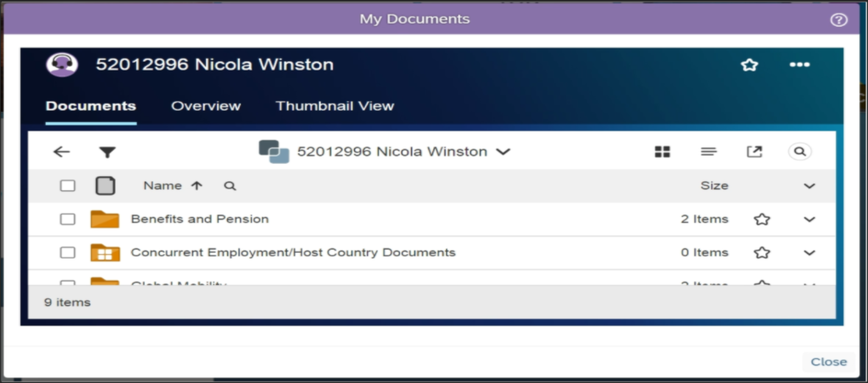Switch to grid view icon
Viewport: 868px width, 383px height.
tap(662, 152)
